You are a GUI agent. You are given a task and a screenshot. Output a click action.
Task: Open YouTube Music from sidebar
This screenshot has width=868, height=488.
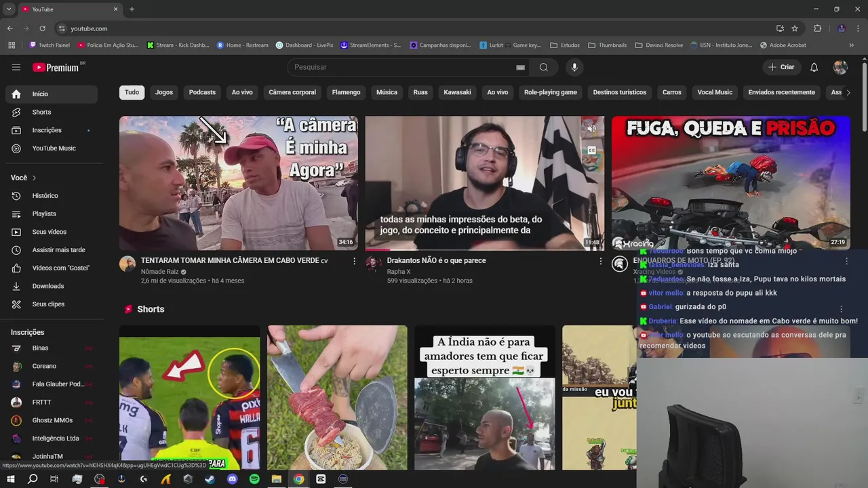pyautogui.click(x=52, y=148)
